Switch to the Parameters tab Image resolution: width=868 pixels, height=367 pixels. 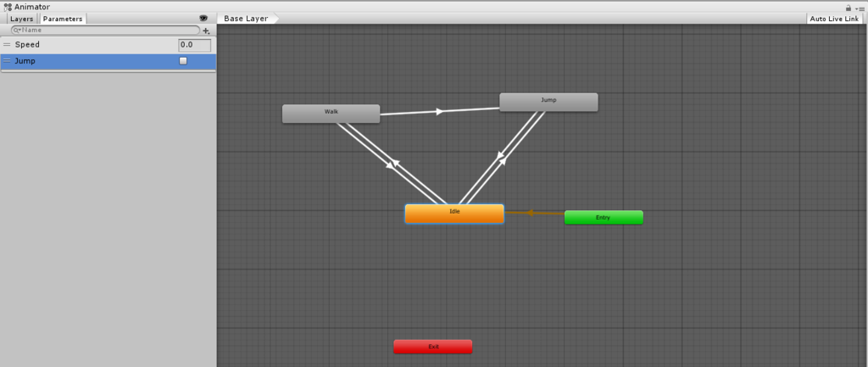point(63,19)
